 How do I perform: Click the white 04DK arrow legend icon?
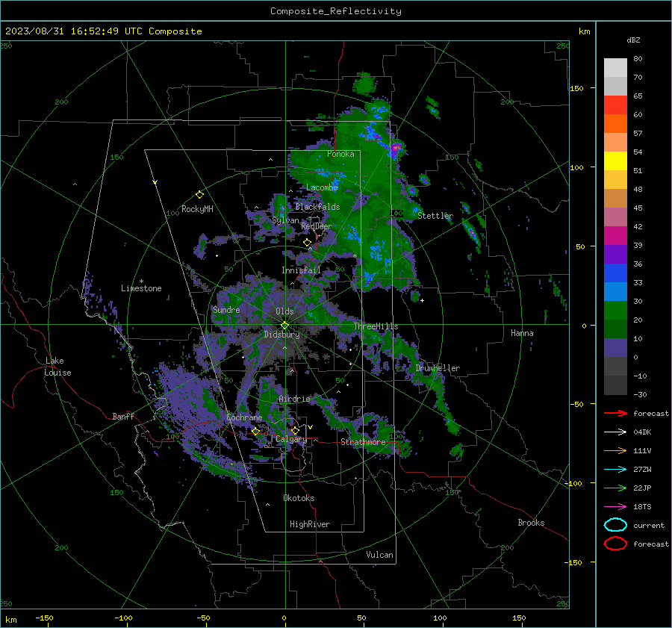615,432
